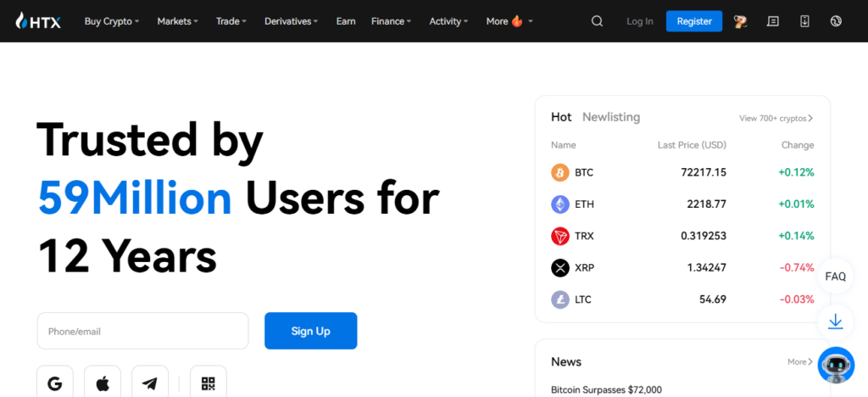868x397 pixels.
Task: Expand the Markets dropdown
Action: 178,21
